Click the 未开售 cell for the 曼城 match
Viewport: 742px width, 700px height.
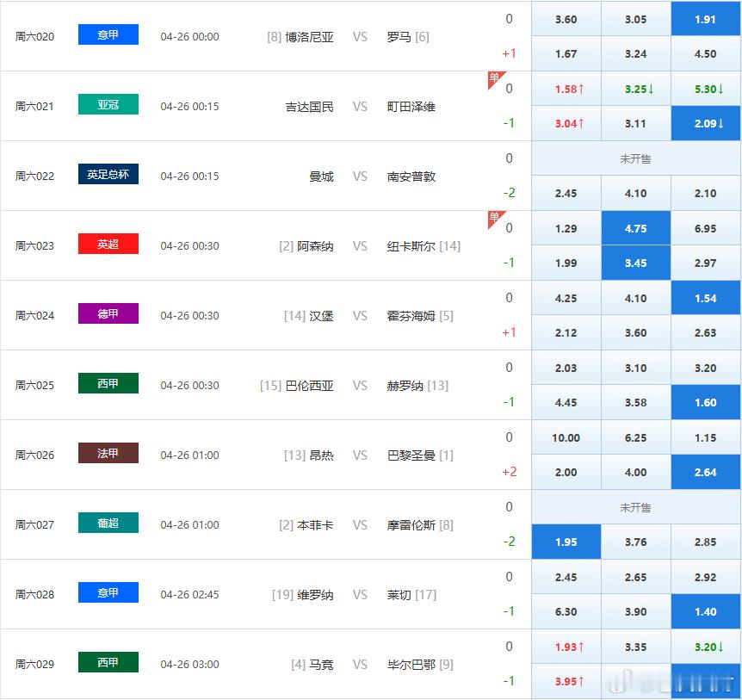[x=635, y=158]
